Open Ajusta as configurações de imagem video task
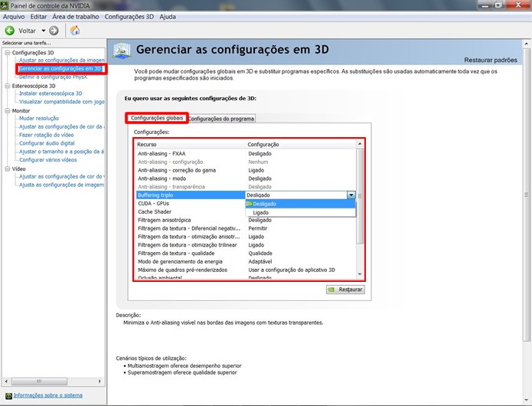The image size is (532, 406). 62,185
